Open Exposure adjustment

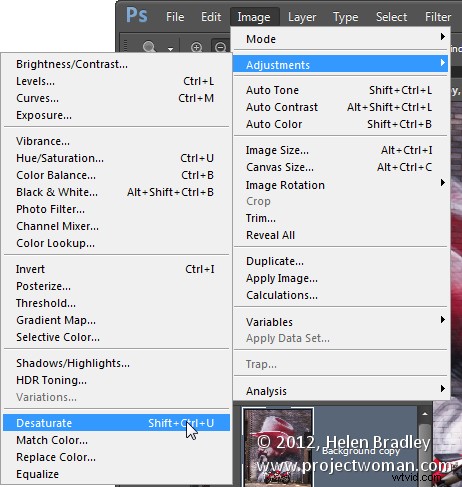pyautogui.click(x=116, y=115)
